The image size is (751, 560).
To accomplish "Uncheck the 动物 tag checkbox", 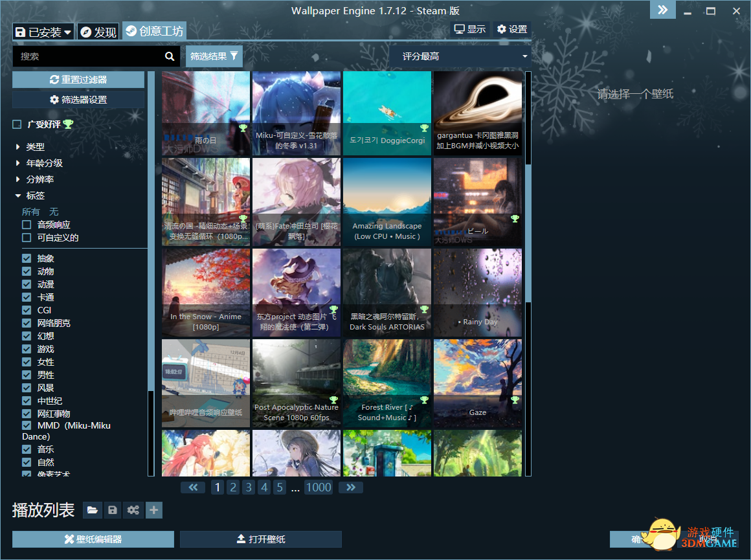I will point(27,272).
